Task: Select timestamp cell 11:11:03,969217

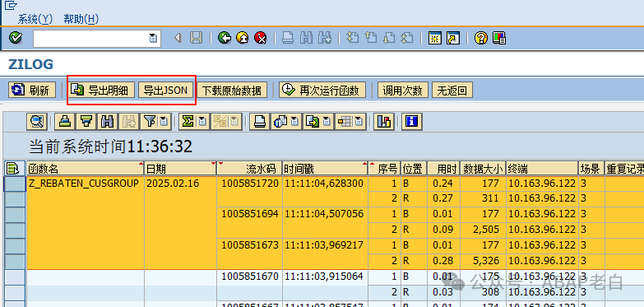Action: 325,245
